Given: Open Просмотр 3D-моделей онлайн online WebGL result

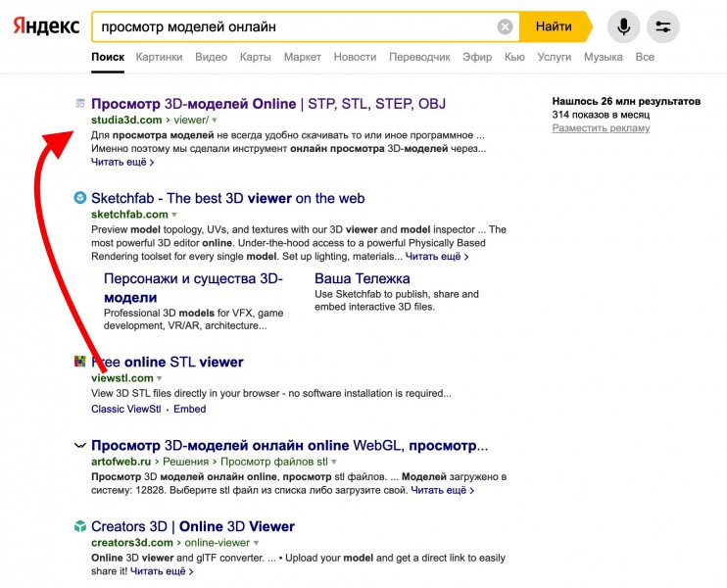Looking at the screenshot, I should [290, 446].
